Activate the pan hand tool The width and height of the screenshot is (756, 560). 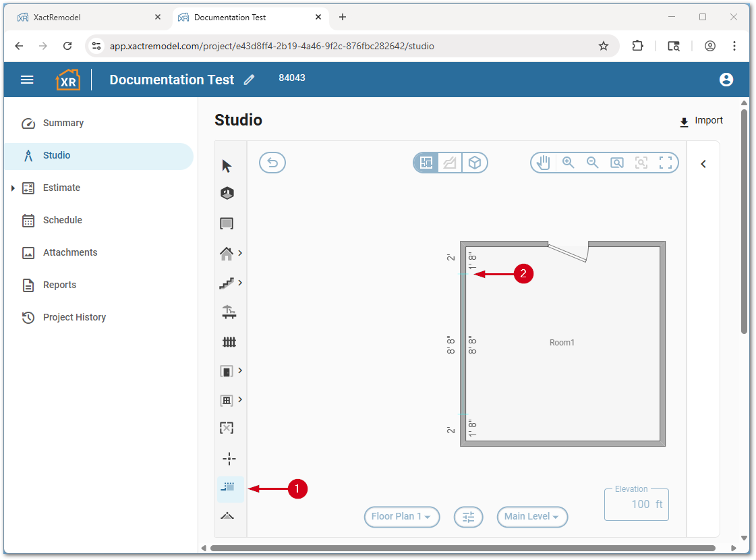544,163
